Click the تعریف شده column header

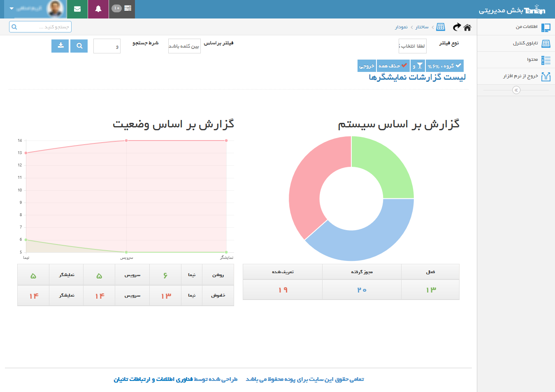pos(283,272)
